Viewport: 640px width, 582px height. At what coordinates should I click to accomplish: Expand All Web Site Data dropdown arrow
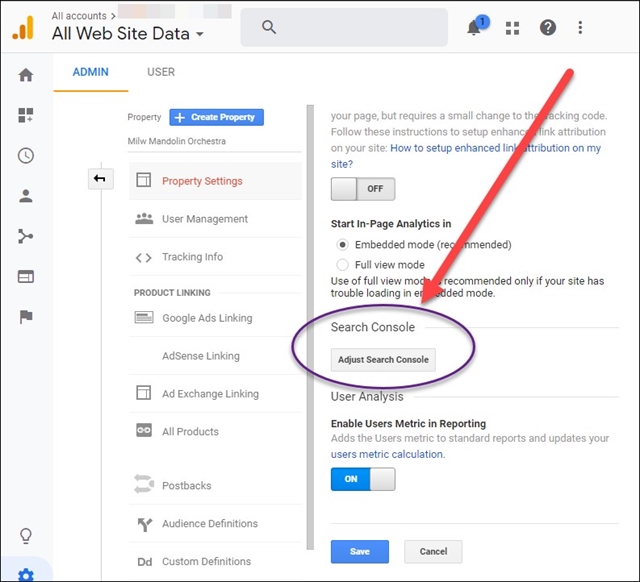tap(200, 34)
